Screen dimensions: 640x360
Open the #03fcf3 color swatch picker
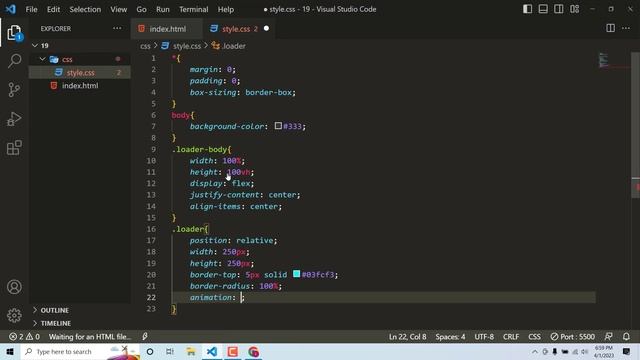pyautogui.click(x=297, y=274)
